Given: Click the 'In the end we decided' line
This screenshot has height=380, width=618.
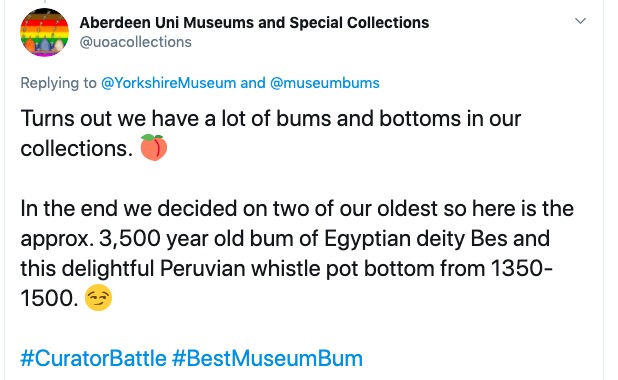Looking at the screenshot, I should point(297,209).
